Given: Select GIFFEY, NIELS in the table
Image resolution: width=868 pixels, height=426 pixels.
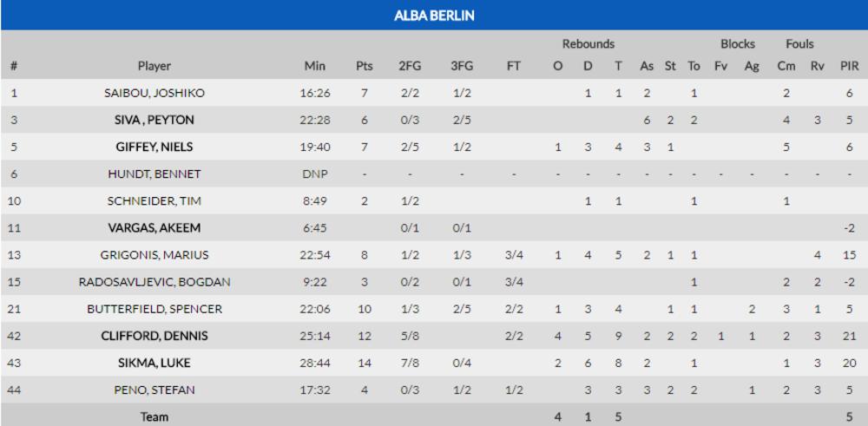Looking at the screenshot, I should pyautogui.click(x=155, y=147).
